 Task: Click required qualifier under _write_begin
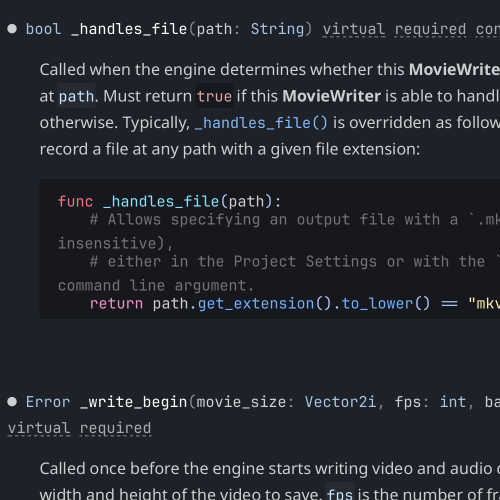115,428
